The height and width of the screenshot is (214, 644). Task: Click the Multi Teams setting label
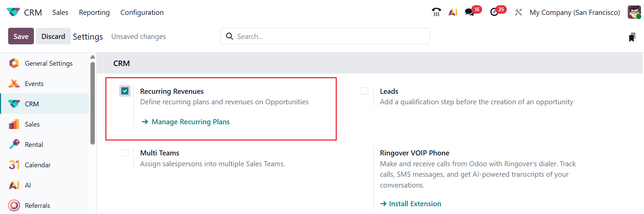[x=160, y=153]
